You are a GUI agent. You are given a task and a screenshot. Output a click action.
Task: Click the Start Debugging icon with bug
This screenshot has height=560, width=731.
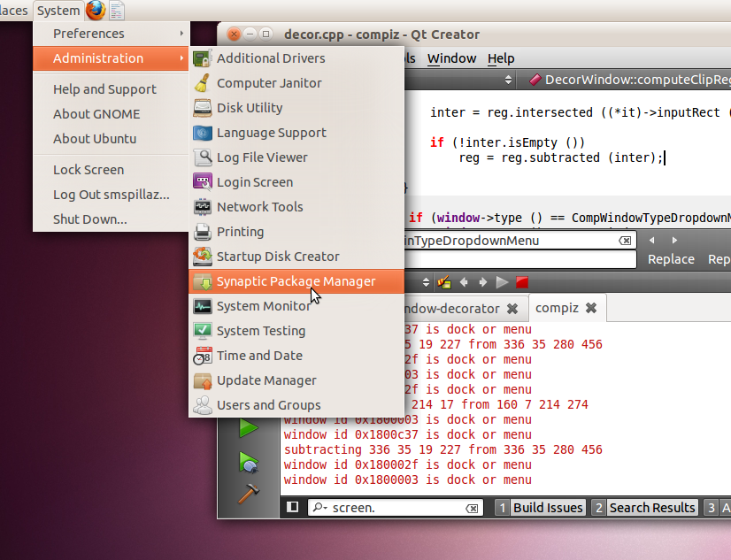point(248,463)
